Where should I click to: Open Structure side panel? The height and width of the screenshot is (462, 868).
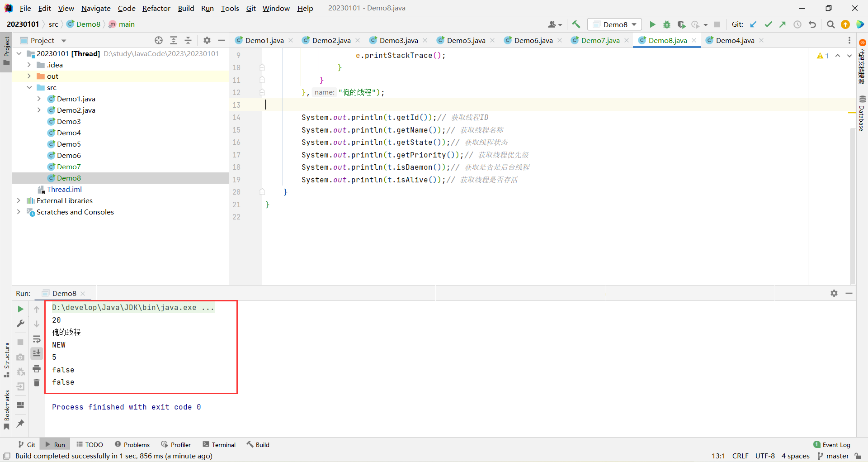6,360
